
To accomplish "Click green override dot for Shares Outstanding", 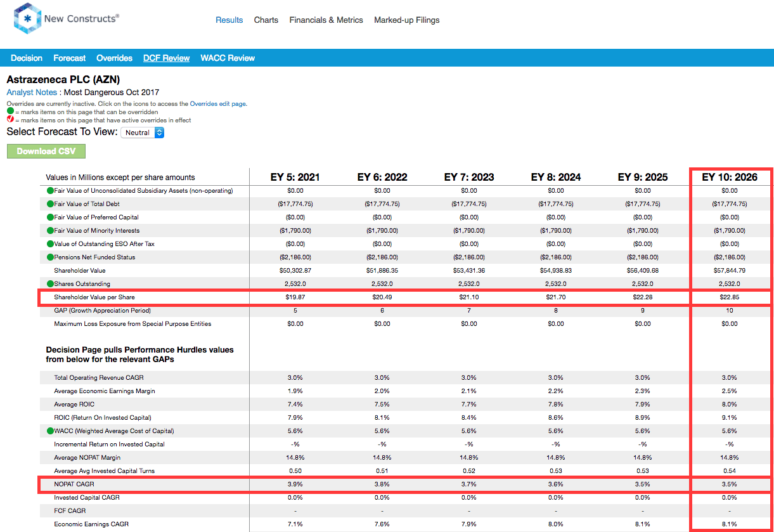I will coord(50,284).
